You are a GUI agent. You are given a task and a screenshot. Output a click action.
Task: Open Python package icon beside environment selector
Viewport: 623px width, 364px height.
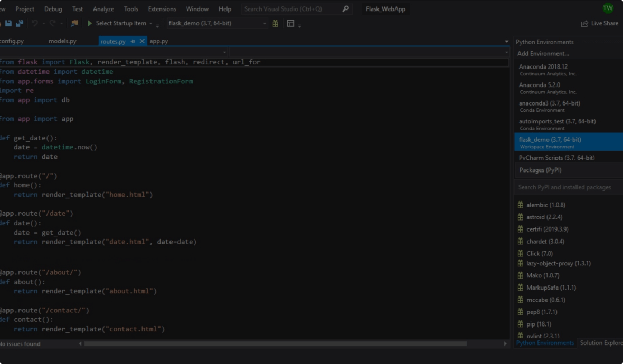click(275, 23)
